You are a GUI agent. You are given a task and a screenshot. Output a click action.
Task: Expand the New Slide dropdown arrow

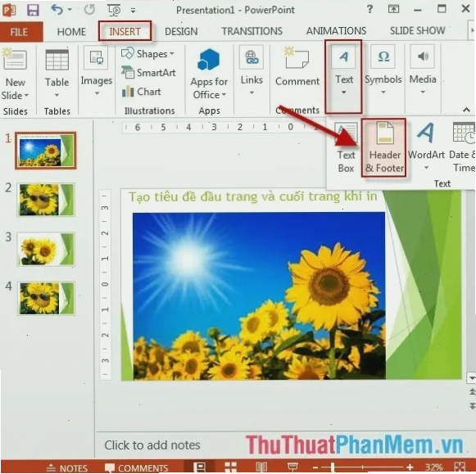[x=26, y=96]
